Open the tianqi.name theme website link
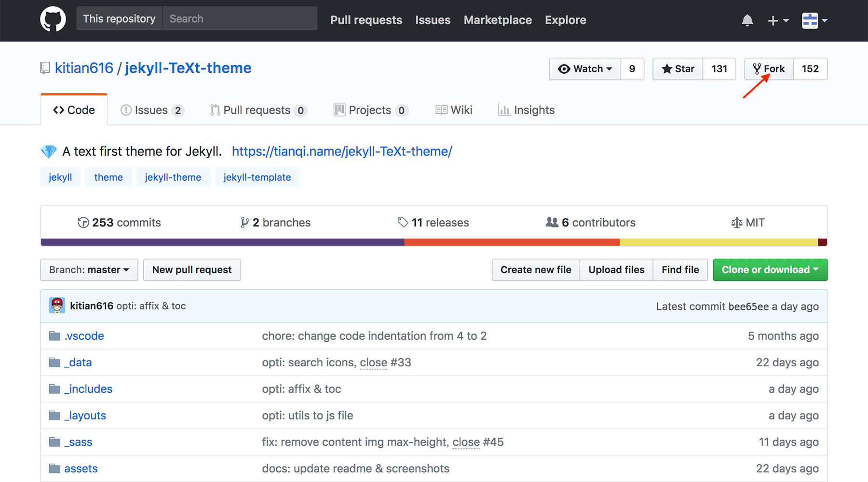The width and height of the screenshot is (868, 482). pyautogui.click(x=342, y=151)
